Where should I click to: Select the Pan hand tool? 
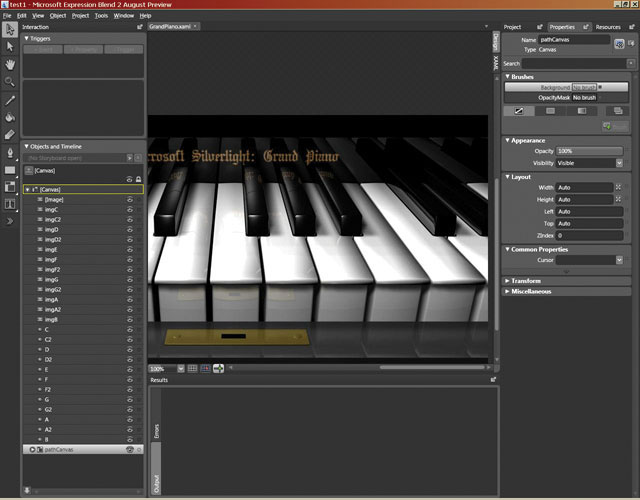point(10,64)
